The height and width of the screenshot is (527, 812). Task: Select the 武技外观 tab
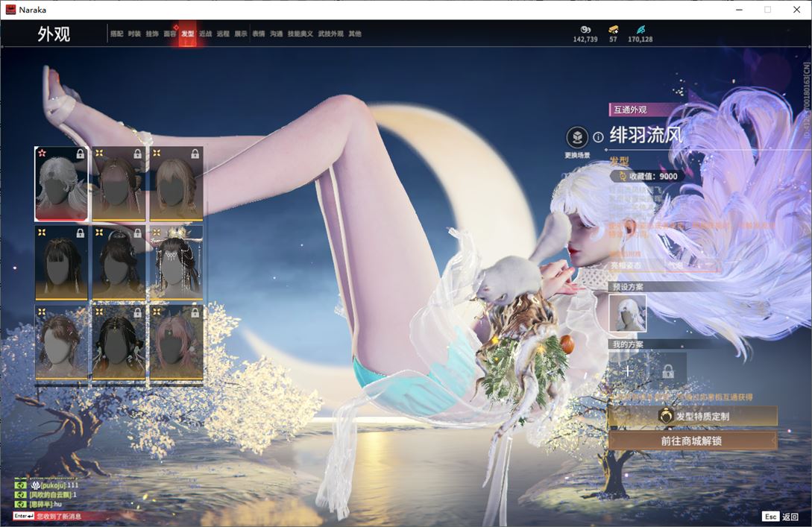point(330,34)
